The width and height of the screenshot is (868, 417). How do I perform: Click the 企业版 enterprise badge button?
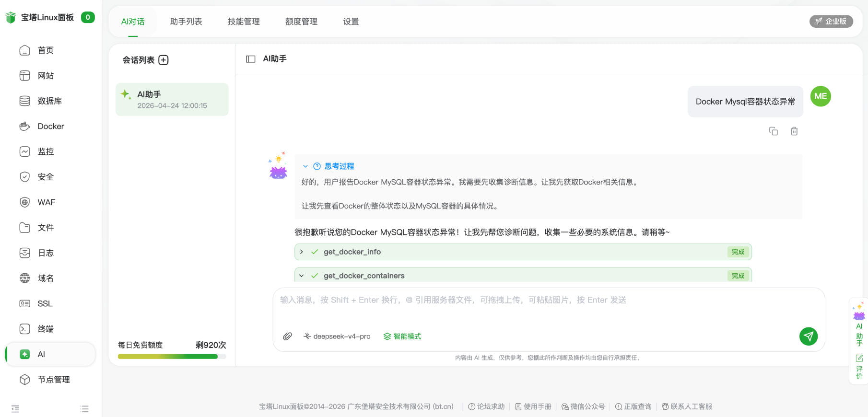(831, 21)
